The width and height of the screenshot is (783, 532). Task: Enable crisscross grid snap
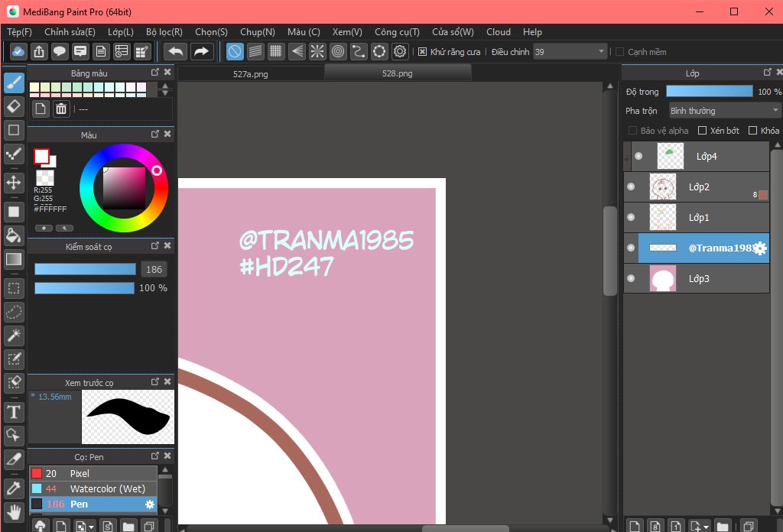tap(275, 51)
